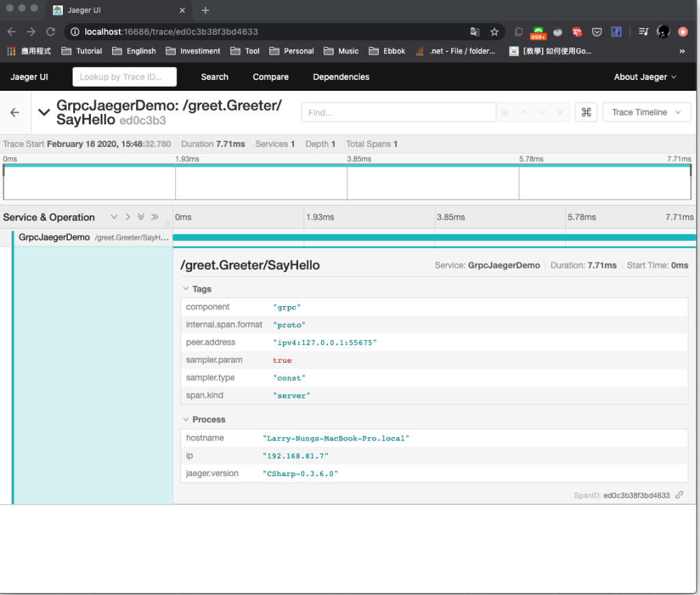Click the SpanID ed0c3b38f3bd4633 text
This screenshot has height=595, width=700.
tap(622, 495)
